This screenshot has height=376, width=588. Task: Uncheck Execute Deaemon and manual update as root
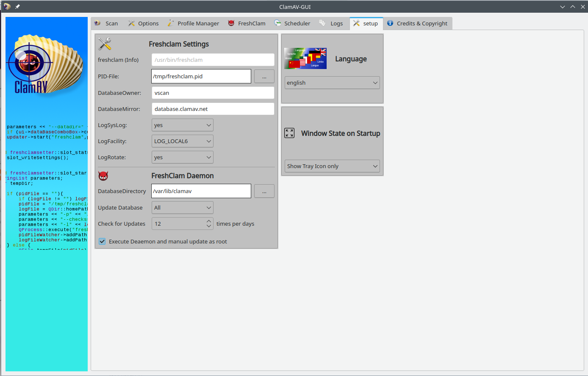click(x=102, y=241)
